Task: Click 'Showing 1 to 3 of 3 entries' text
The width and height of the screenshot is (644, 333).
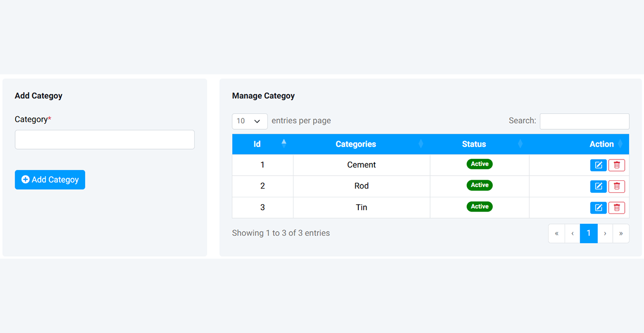Action: coord(281,233)
